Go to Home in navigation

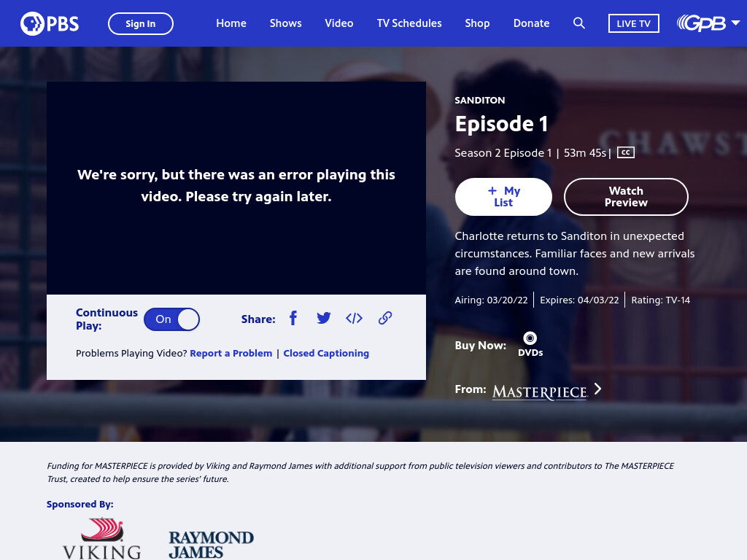click(231, 23)
